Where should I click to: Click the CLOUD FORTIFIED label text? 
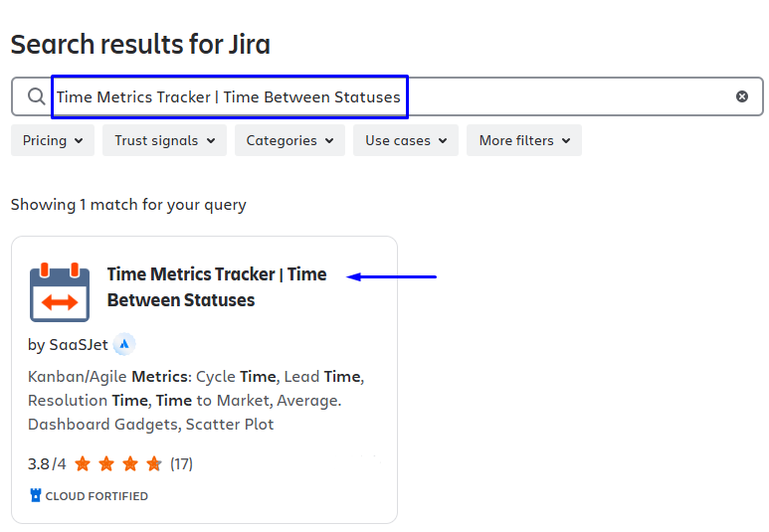point(96,495)
